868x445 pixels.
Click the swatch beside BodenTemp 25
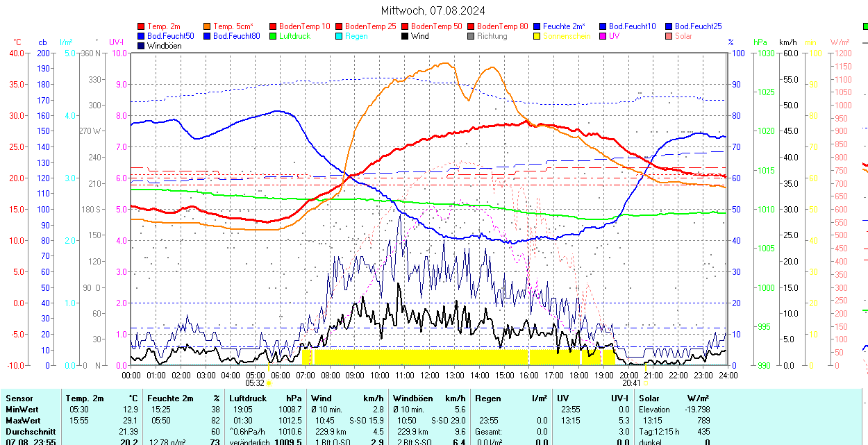[x=340, y=26]
